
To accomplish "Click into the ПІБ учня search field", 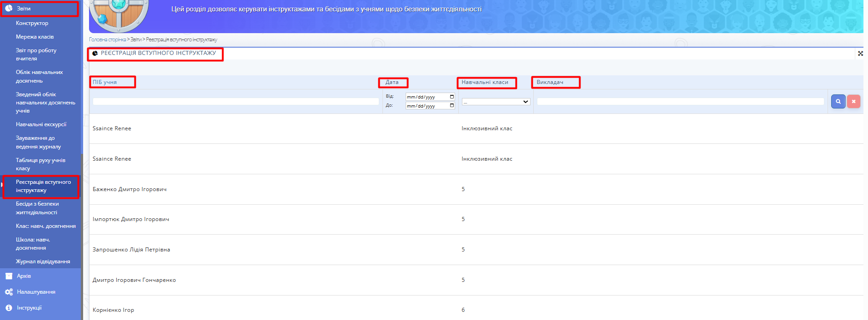I will (235, 102).
